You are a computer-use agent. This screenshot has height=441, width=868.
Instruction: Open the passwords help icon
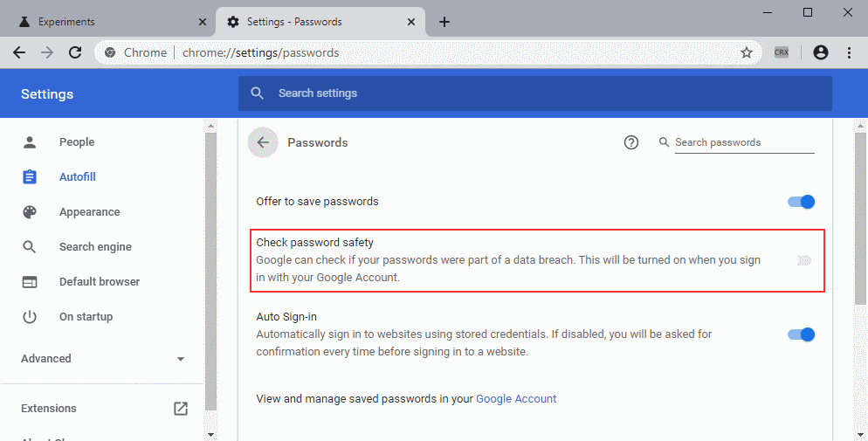click(x=631, y=142)
